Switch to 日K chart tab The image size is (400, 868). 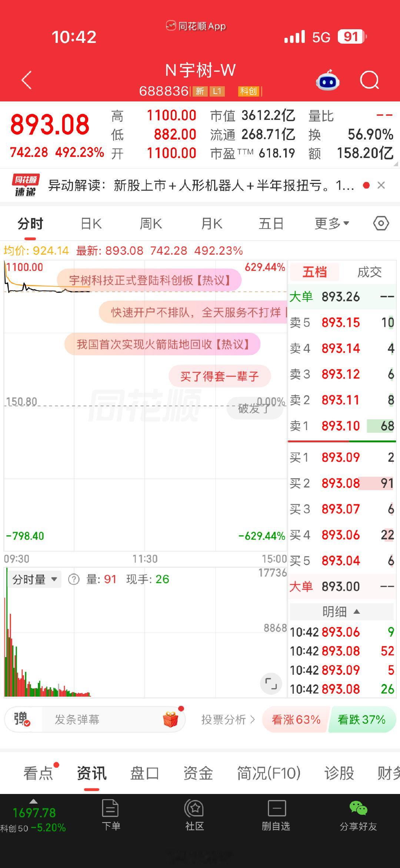(91, 224)
